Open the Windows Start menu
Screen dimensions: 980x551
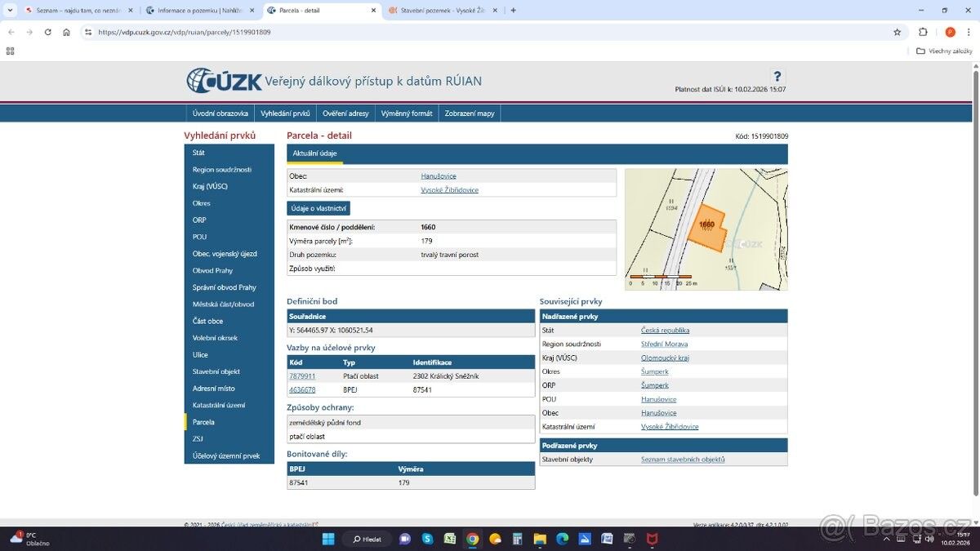[327, 539]
